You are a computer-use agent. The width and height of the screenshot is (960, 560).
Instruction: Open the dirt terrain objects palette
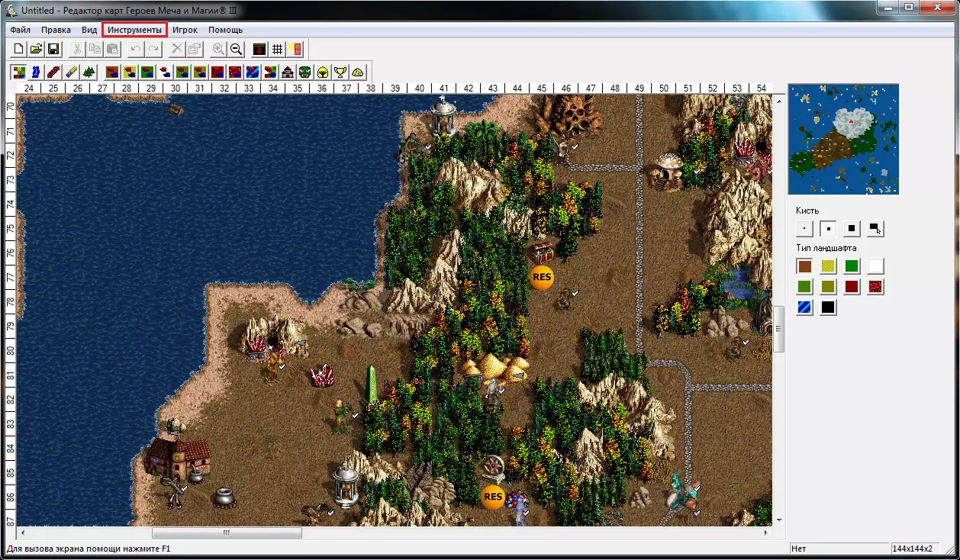pos(112,72)
